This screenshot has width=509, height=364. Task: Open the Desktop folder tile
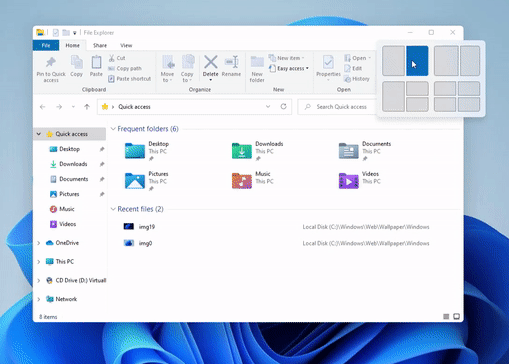pos(147,151)
